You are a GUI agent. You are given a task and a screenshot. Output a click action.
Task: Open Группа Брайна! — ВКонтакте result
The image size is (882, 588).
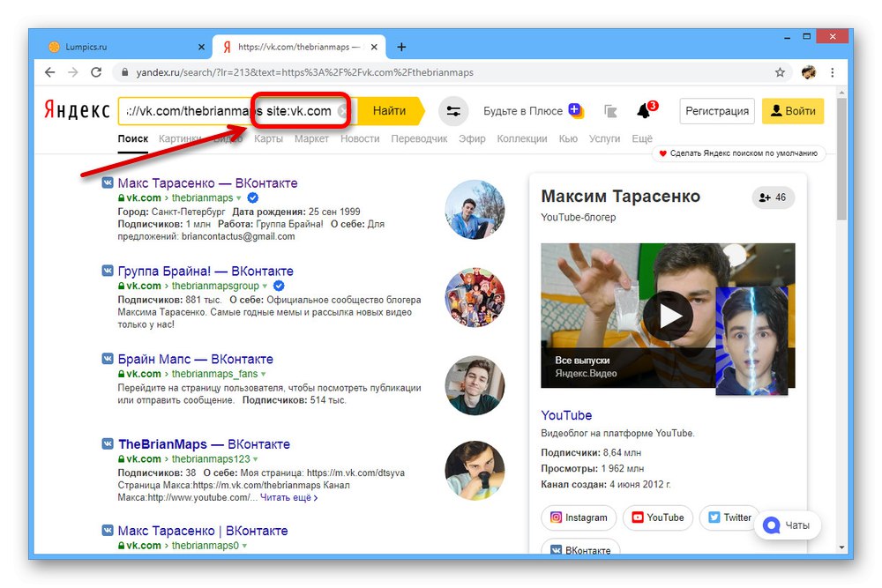point(206,271)
